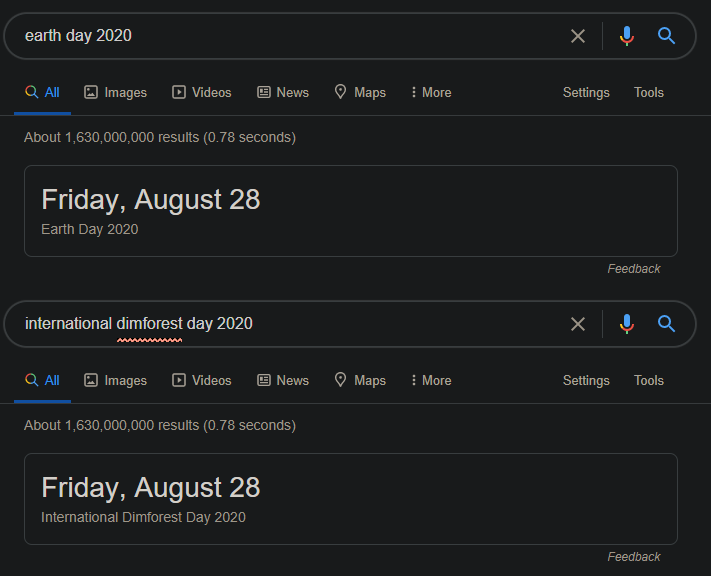711x576 pixels.
Task: Click results count text below dimforest day tabs
Action: pyautogui.click(x=160, y=425)
